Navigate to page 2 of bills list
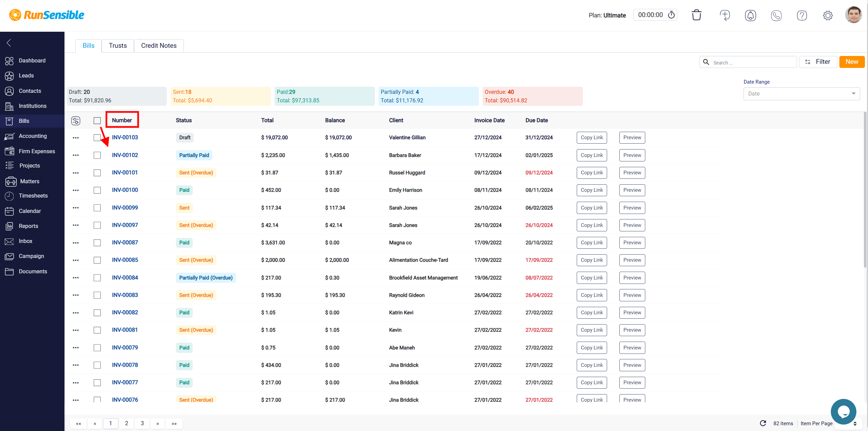The width and height of the screenshot is (868, 431). [126, 423]
